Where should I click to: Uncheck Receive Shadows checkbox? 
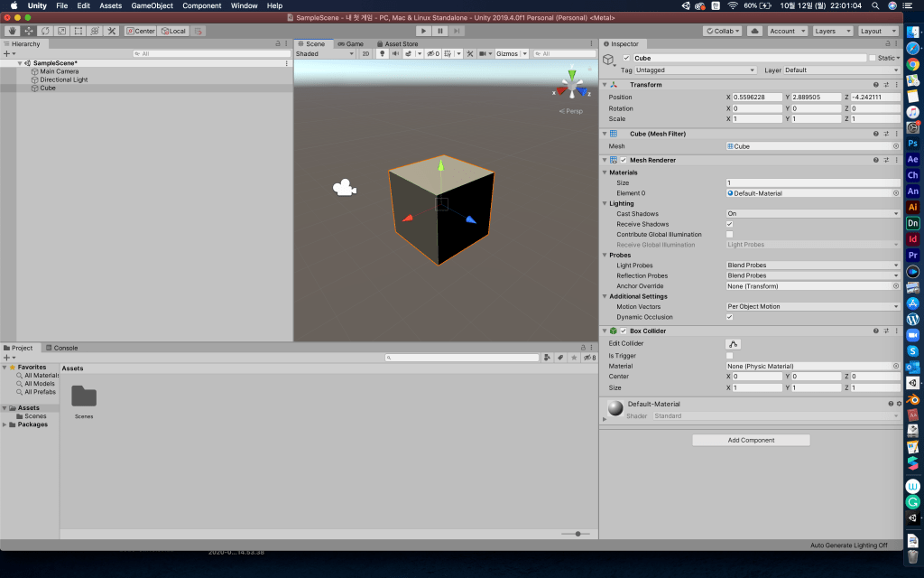(x=730, y=224)
